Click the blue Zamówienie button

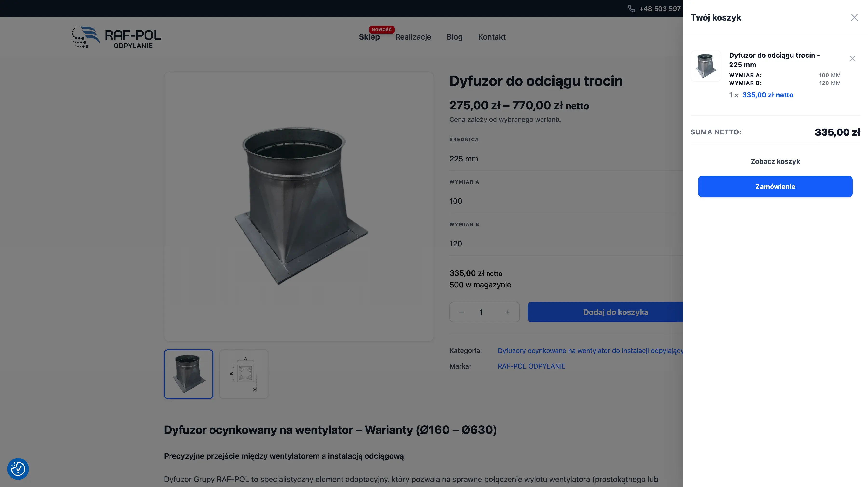coord(775,186)
